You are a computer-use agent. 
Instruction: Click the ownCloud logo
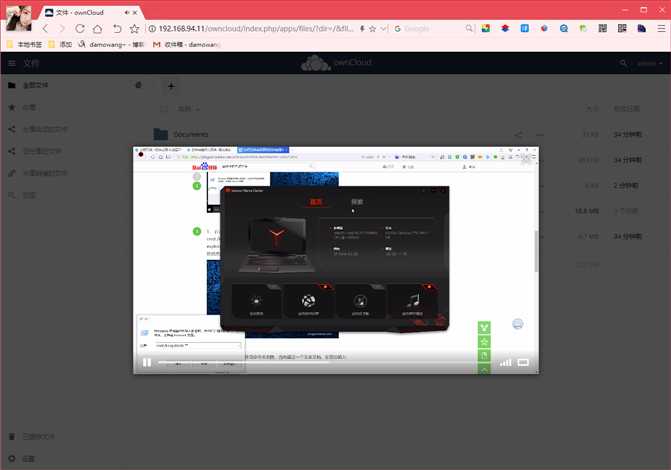(336, 63)
